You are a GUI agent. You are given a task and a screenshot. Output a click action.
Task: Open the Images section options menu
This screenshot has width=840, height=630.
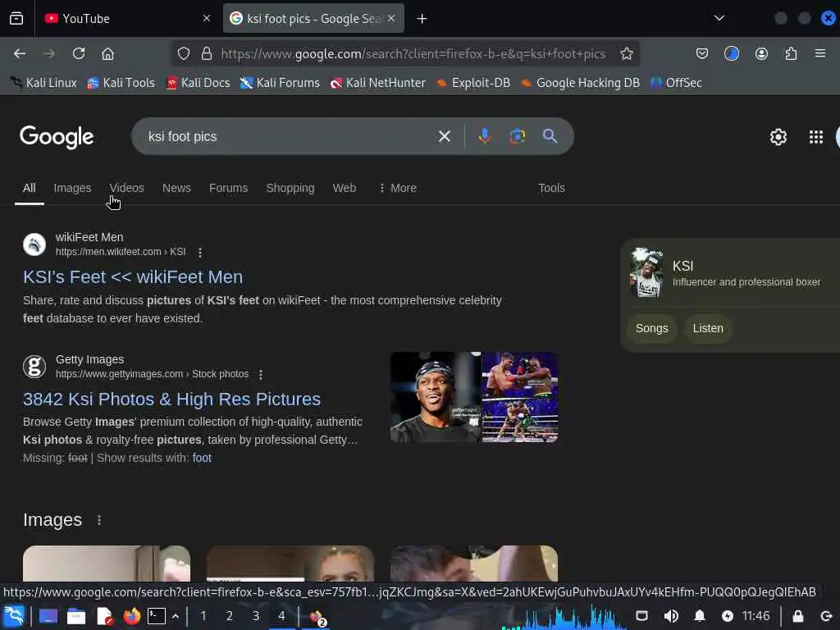click(99, 520)
